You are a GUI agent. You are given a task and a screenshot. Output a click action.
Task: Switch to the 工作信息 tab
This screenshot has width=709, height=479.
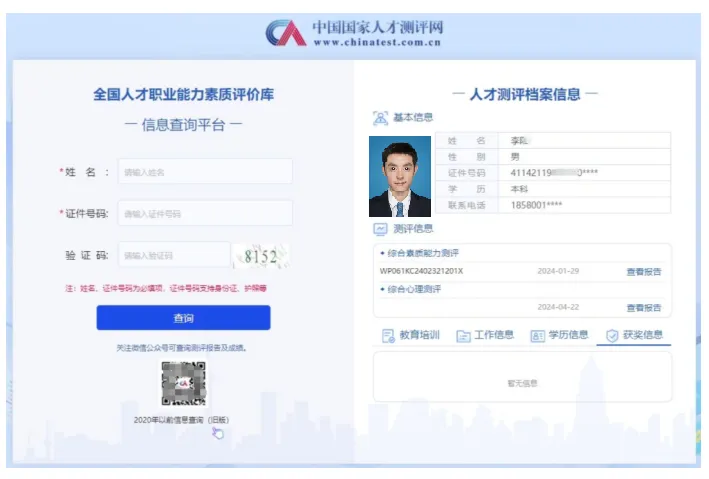click(485, 335)
